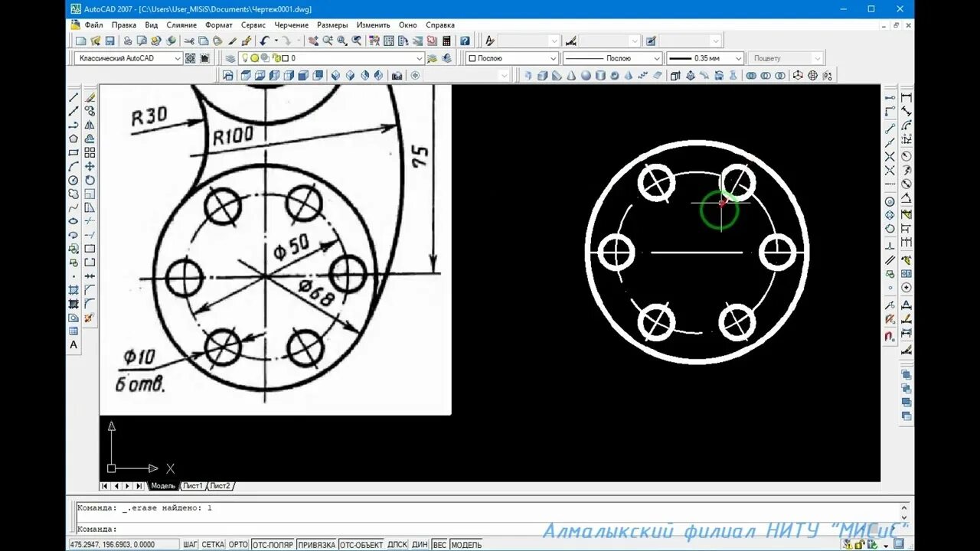
Task: Click the Zoom Realtime magnifier icon
Action: [x=328, y=41]
